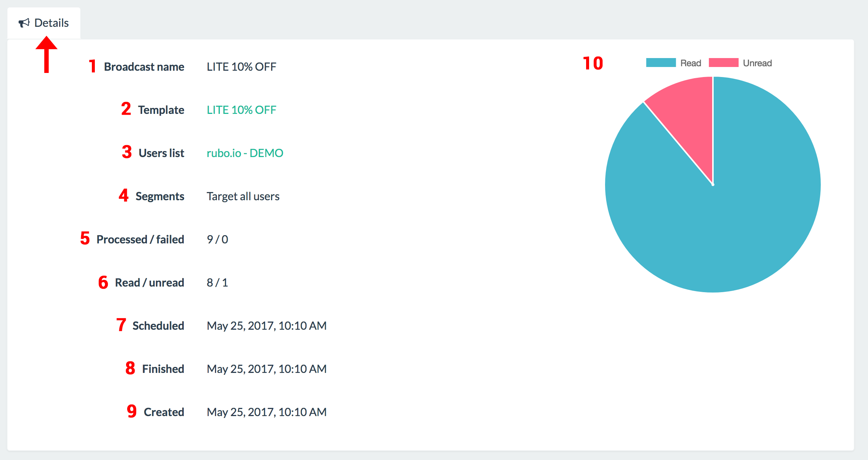Image resolution: width=868 pixels, height=460 pixels.
Task: Click the Segments label
Action: pyautogui.click(x=160, y=196)
